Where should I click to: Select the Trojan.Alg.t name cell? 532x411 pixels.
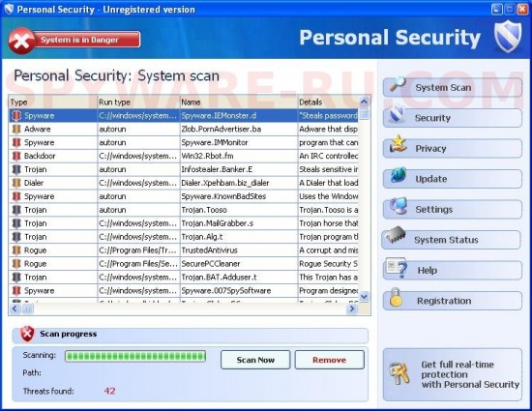239,237
